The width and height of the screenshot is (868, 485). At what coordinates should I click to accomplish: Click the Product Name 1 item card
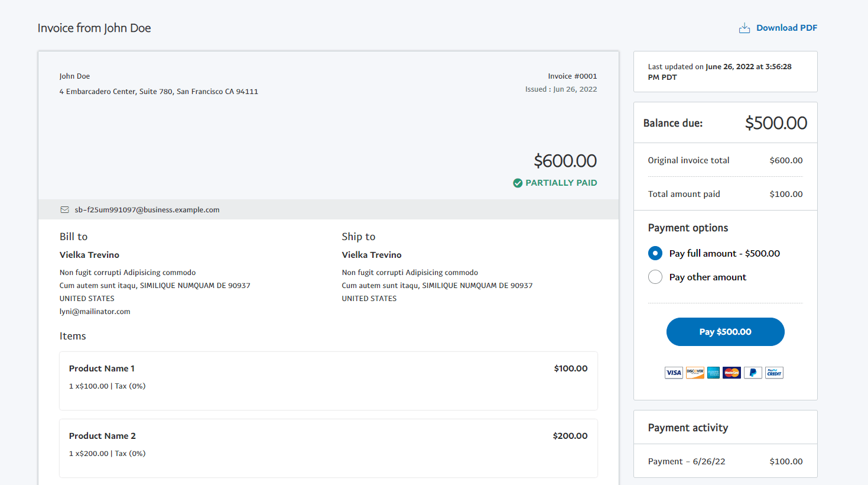[328, 380]
